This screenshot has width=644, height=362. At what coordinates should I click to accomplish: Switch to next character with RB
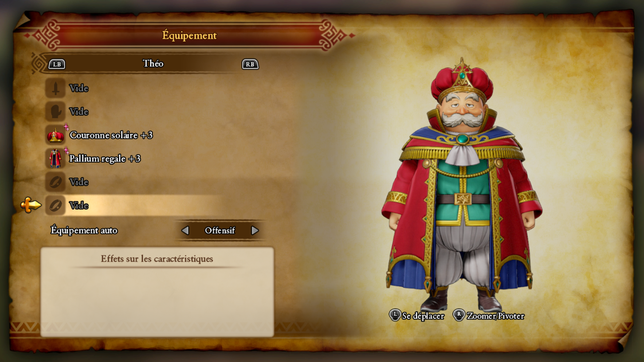tap(250, 64)
